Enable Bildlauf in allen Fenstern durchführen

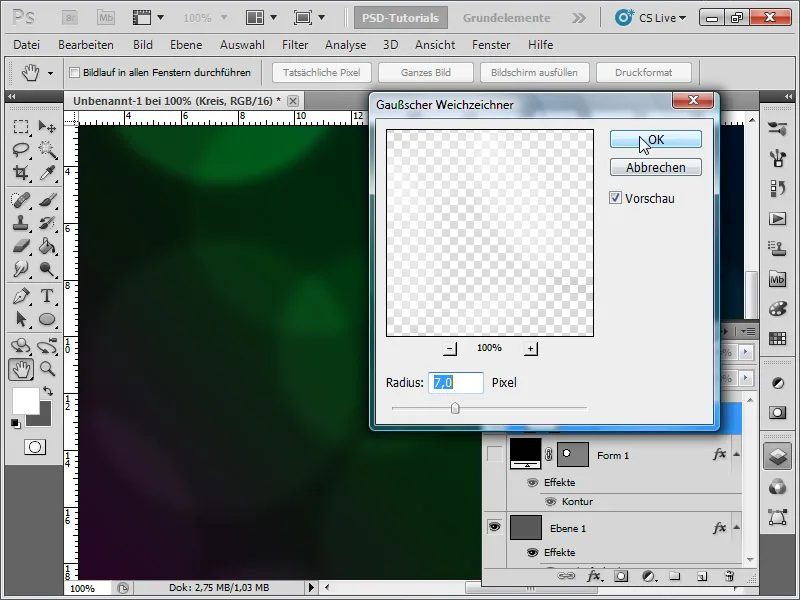point(74,72)
